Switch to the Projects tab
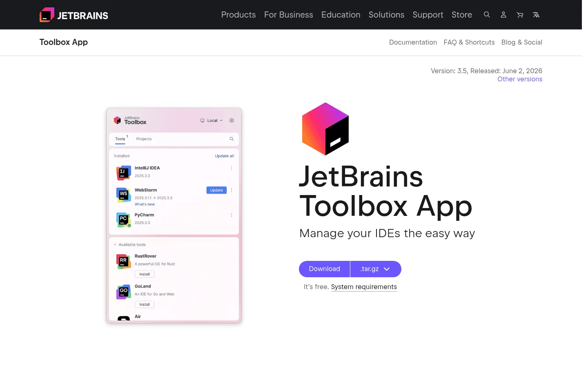The height and width of the screenshot is (368, 588). click(x=144, y=139)
